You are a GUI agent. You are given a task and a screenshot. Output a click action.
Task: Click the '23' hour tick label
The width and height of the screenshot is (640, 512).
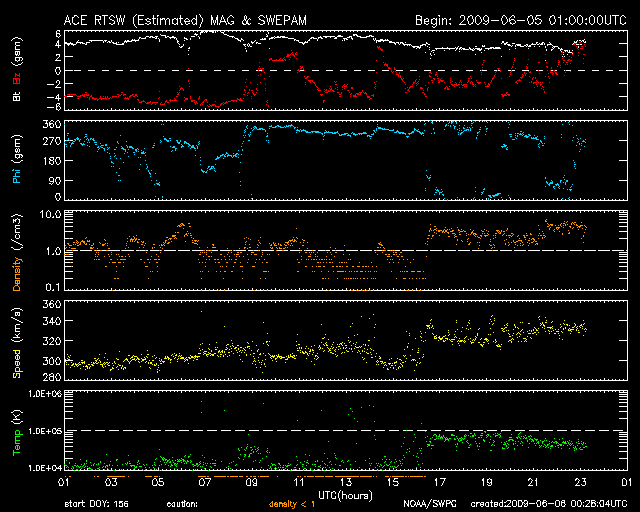pos(580,482)
